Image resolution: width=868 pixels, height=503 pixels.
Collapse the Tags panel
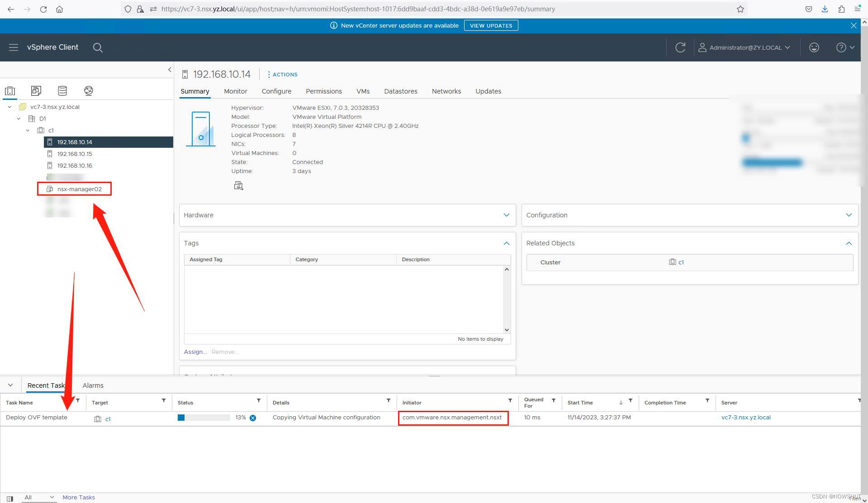[x=507, y=243]
